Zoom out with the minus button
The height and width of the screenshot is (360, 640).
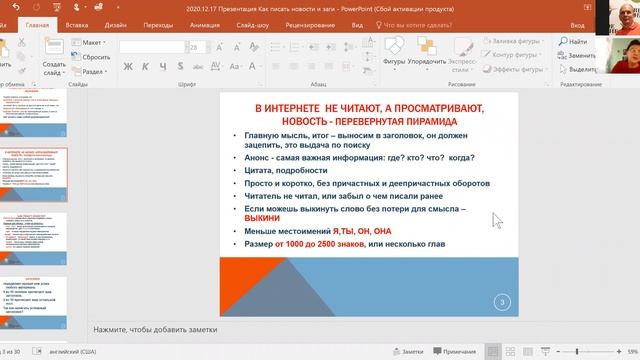[558, 351]
